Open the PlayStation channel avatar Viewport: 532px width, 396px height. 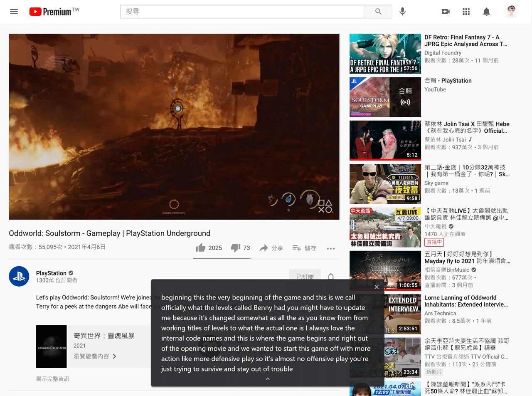(19, 276)
